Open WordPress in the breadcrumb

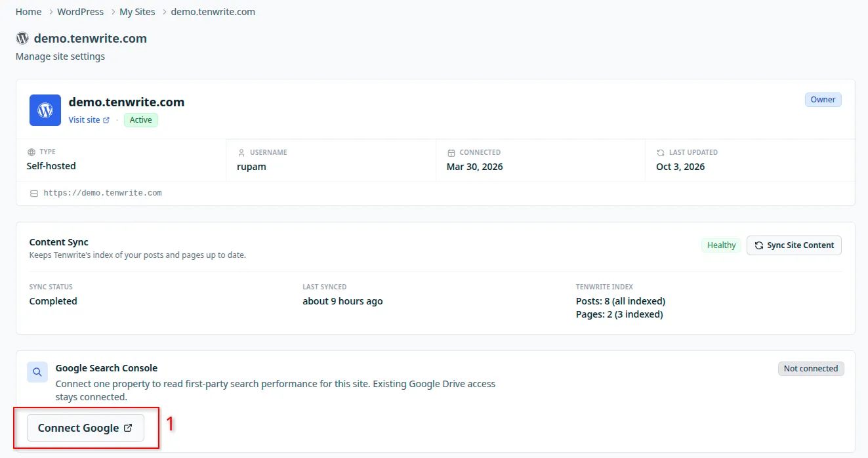(x=81, y=12)
